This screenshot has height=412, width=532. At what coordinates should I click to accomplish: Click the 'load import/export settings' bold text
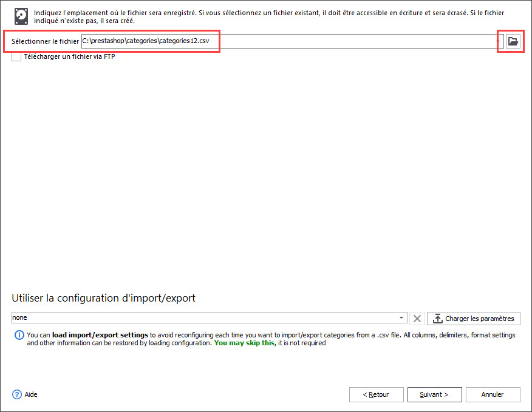(x=100, y=335)
